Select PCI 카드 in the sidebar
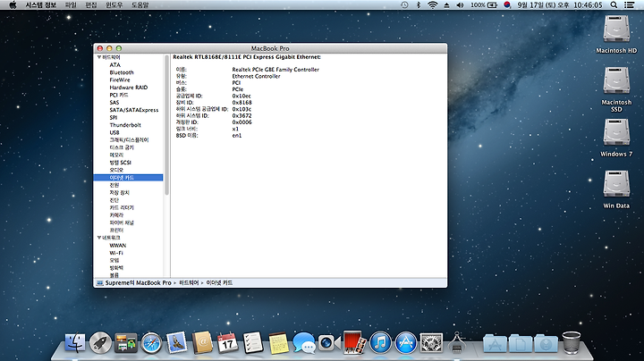 click(119, 95)
